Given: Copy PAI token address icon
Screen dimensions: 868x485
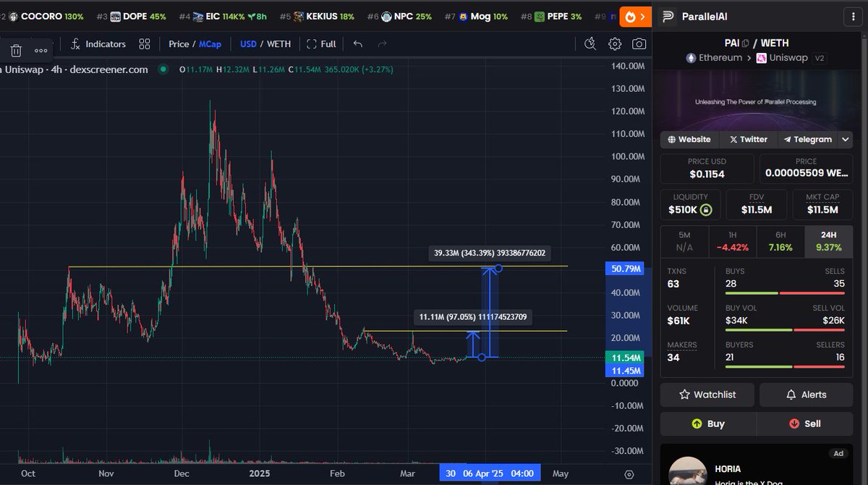Looking at the screenshot, I should tap(745, 43).
